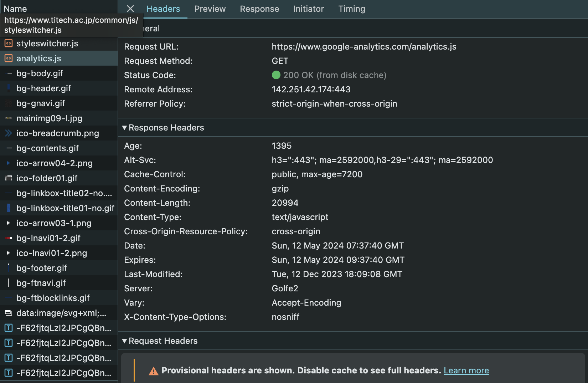Screen dimensions: 588x383
Task: Click the Request Method value GET
Action: [280, 61]
